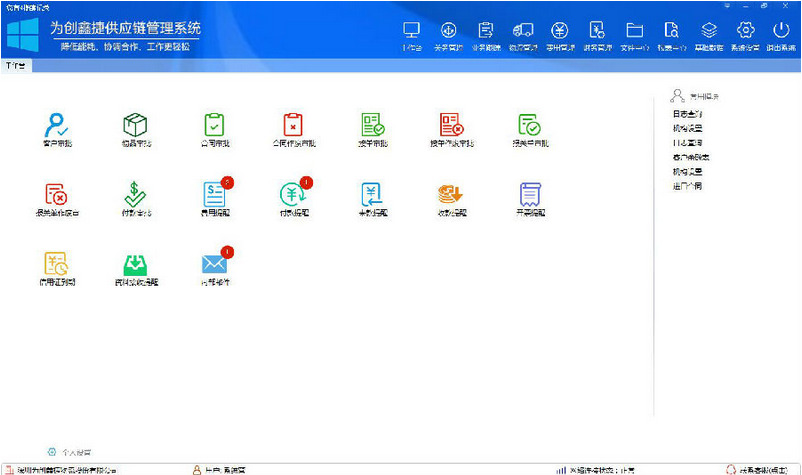Click the Windows-style logo in the header
This screenshot has width=802, height=475.
(23, 35)
